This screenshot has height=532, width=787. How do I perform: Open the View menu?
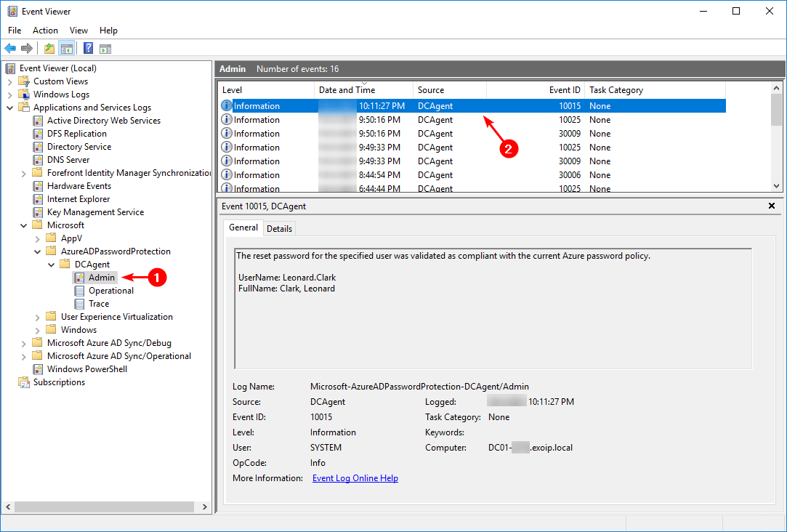78,31
